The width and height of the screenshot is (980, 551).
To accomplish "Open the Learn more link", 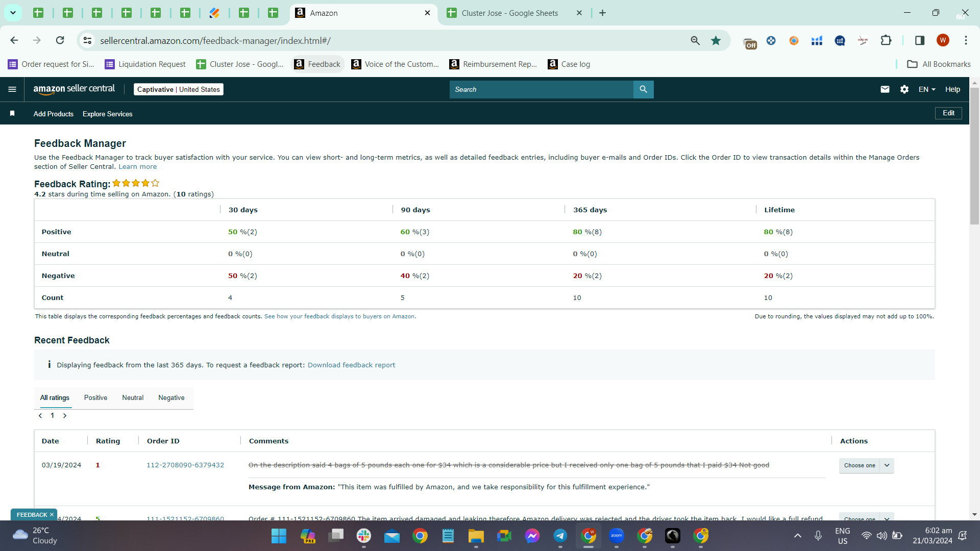I will [138, 167].
